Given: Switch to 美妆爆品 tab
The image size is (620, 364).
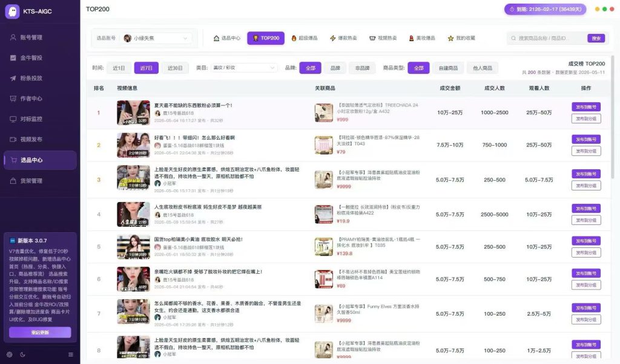Looking at the screenshot, I should point(421,38).
